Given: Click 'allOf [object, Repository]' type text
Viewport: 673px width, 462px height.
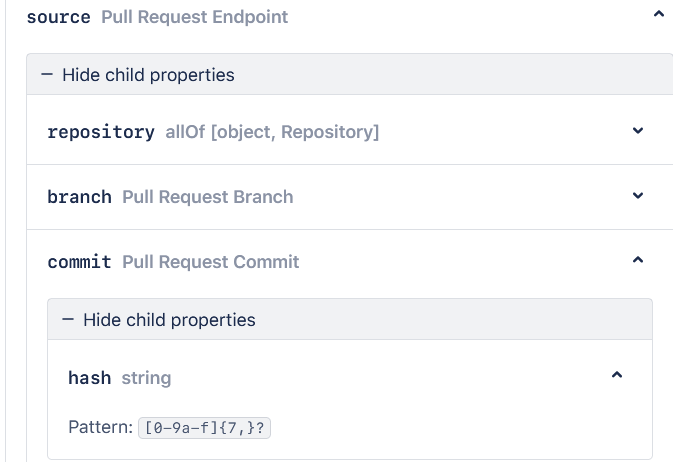Looking at the screenshot, I should tap(272, 132).
